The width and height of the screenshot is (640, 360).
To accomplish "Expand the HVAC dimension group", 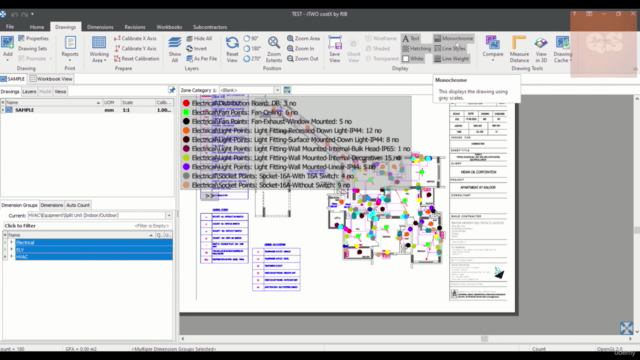I will [11, 257].
